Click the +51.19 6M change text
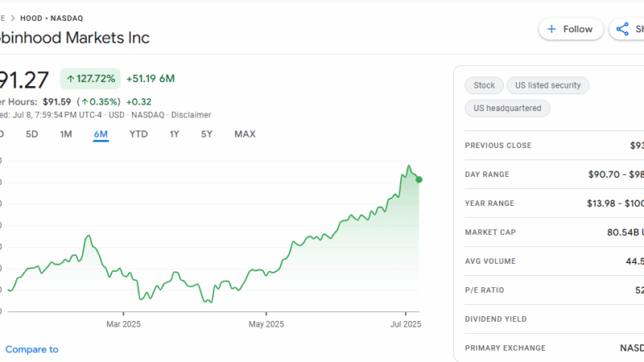The height and width of the screenshot is (362, 644). click(151, 78)
